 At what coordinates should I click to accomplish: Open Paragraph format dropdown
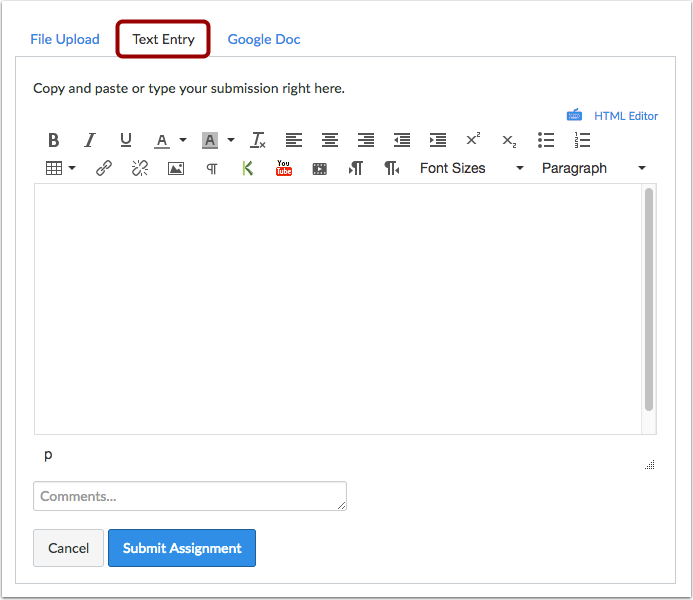click(x=594, y=168)
